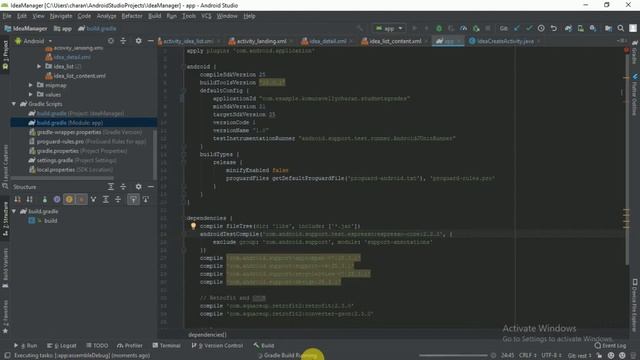
Task: Toggle Sort by Visibility in Structure
Action: tap(18, 199)
